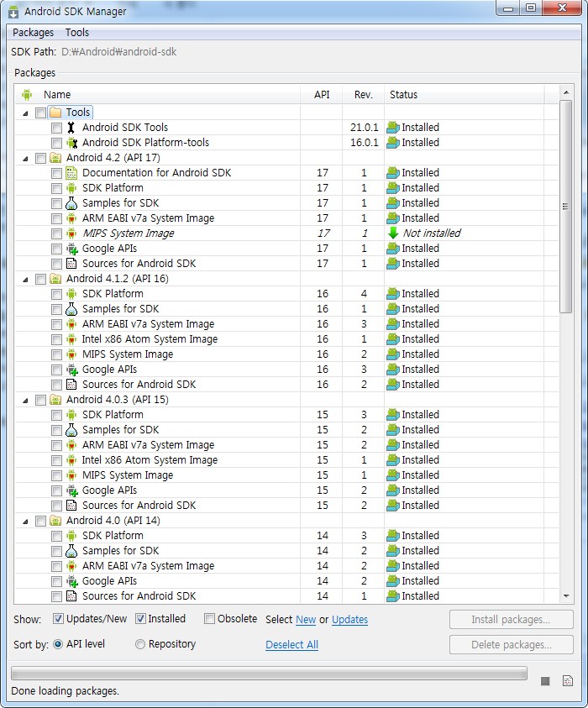Click the scrollbar down arrow
This screenshot has width=588, height=708.
point(566,596)
